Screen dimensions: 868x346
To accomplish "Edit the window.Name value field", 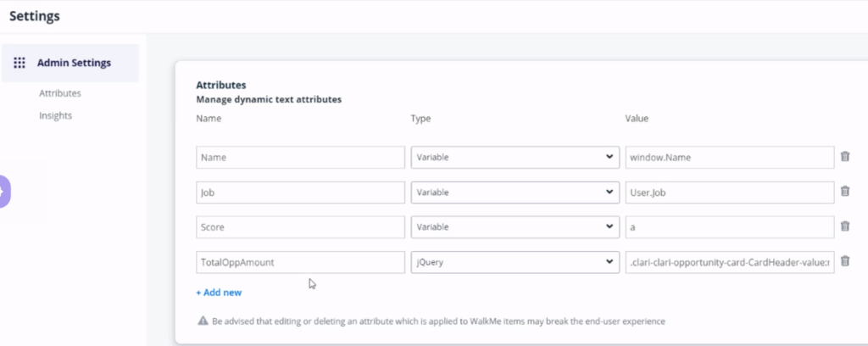I will pos(729,158).
